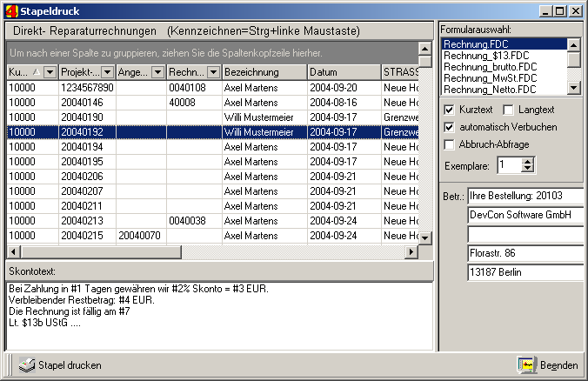Enable the Langtext checkbox
588x381 pixels.
[x=508, y=110]
